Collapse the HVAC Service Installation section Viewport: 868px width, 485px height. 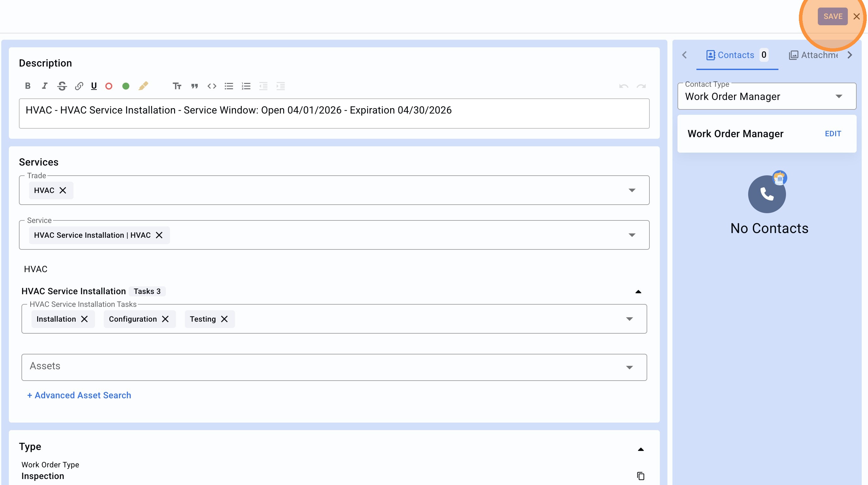tap(638, 292)
